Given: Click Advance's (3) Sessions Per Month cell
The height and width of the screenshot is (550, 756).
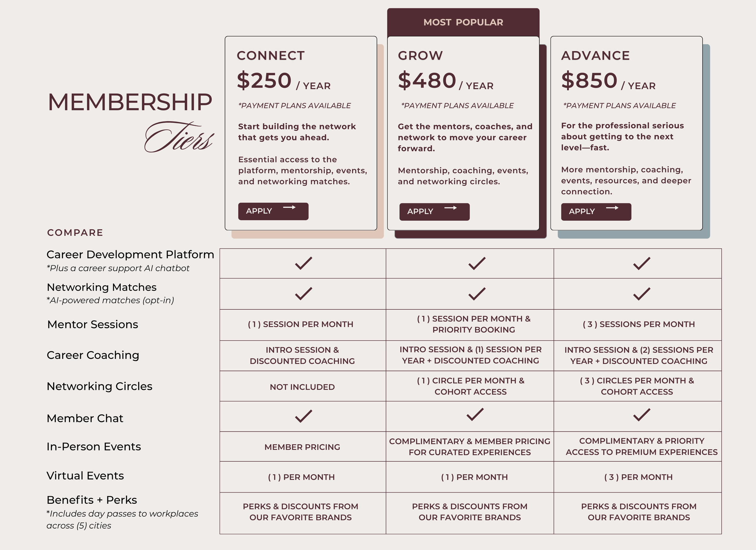Looking at the screenshot, I should pyautogui.click(x=638, y=325).
